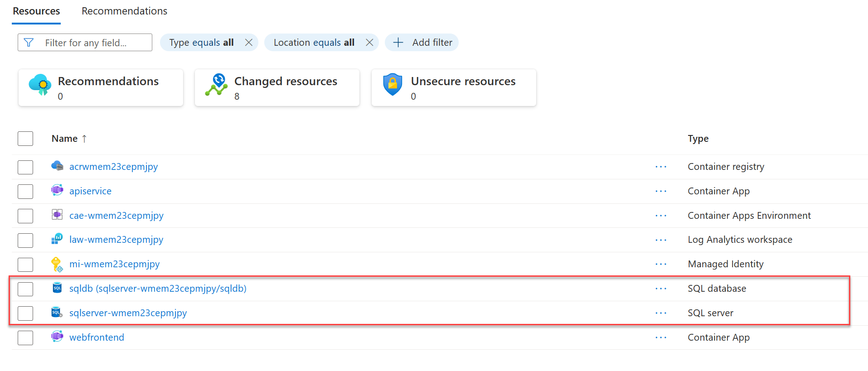Open the more options for sqlserver-wmem23cepmjpy
This screenshot has height=371, width=868.
tap(661, 313)
